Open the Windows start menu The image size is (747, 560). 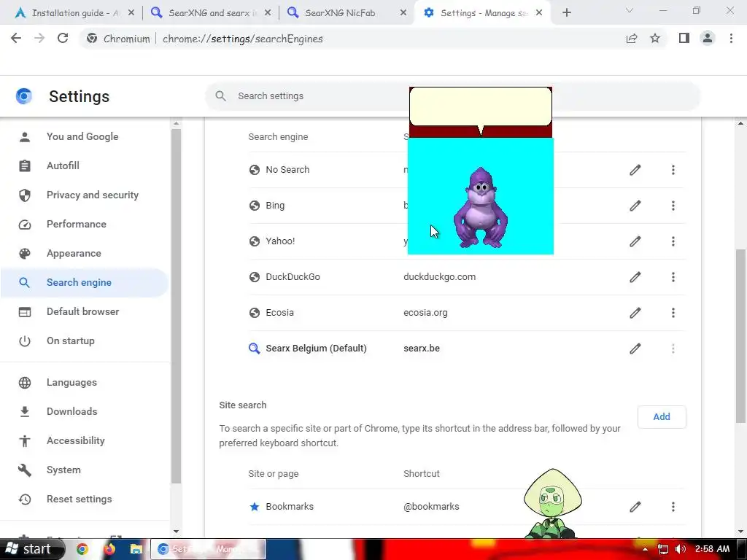click(x=31, y=549)
